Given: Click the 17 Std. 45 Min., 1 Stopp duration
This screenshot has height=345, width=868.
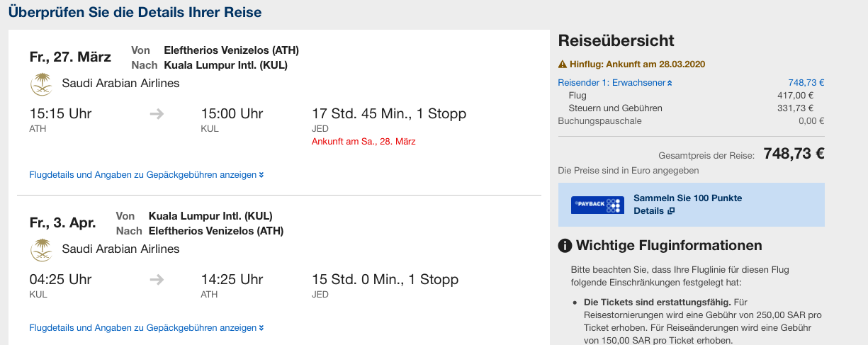Looking at the screenshot, I should 389,114.
